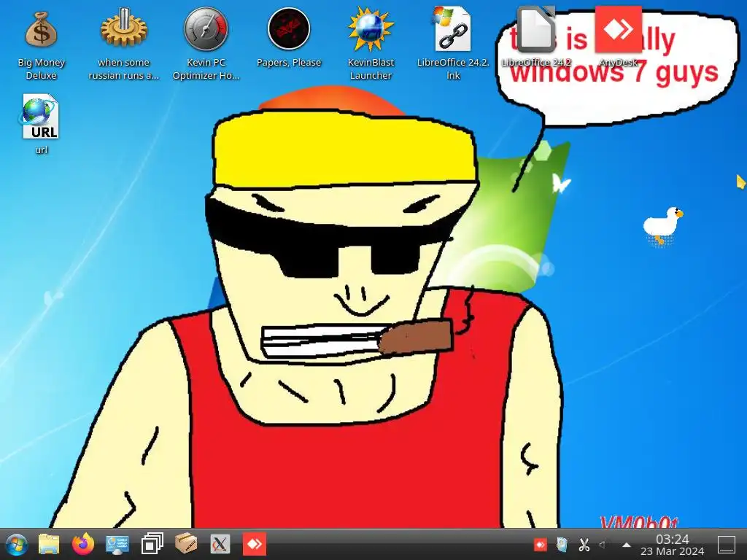This screenshot has width=747, height=560.
Task: Expand the hidden tray icons arrow
Action: pos(627,545)
